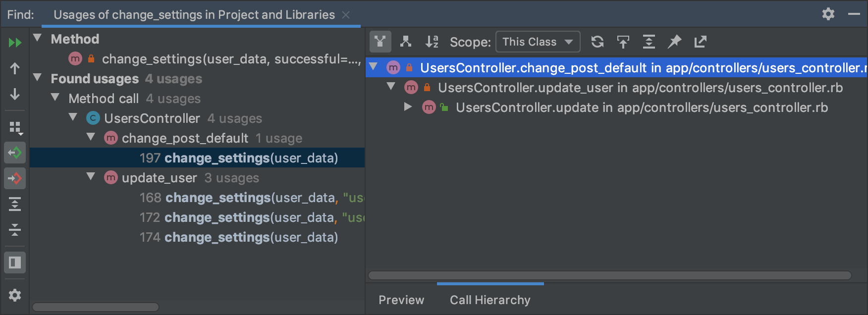Collapse the UsersController class node
The width and height of the screenshot is (868, 315).
[73, 117]
